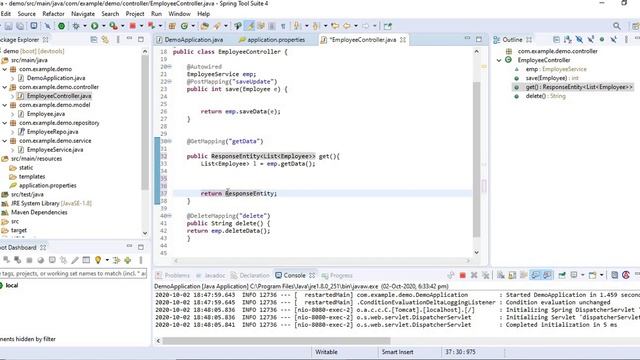The image size is (640, 360).
Task: Select local node in Boot Dashboard
Action: click(11, 285)
